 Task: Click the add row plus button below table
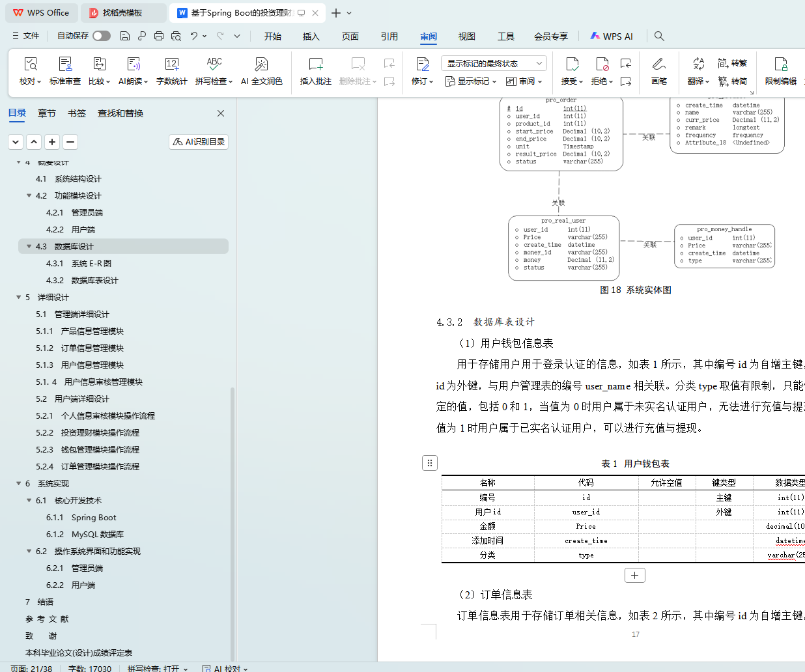pyautogui.click(x=634, y=576)
